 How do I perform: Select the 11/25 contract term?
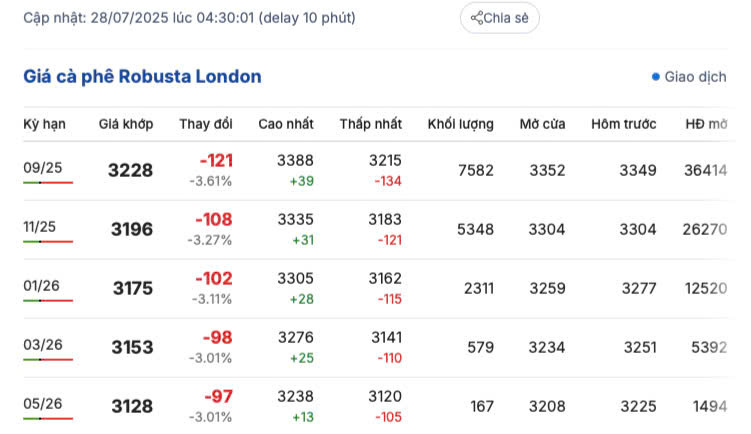coord(42,226)
